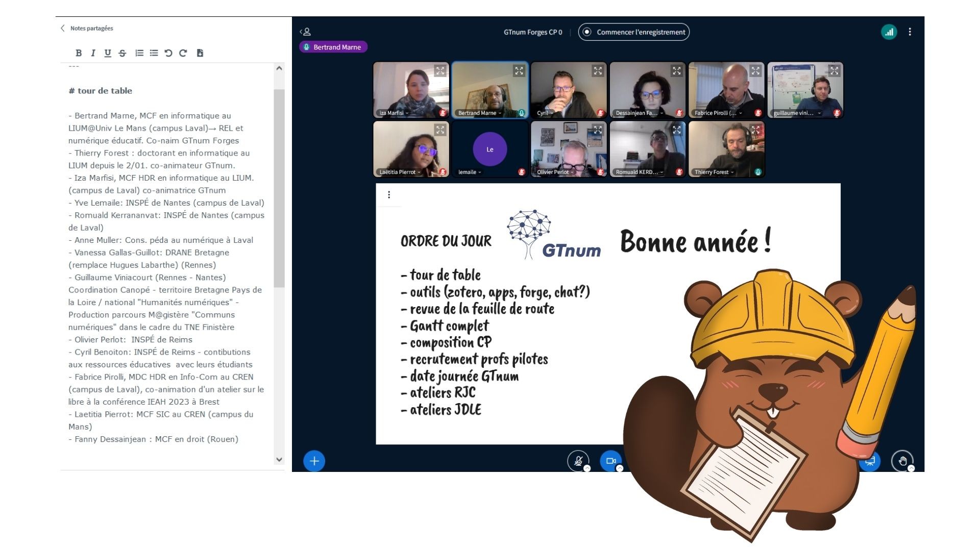
Task: Open iza Marfisi name dropdown
Action: coord(394,113)
